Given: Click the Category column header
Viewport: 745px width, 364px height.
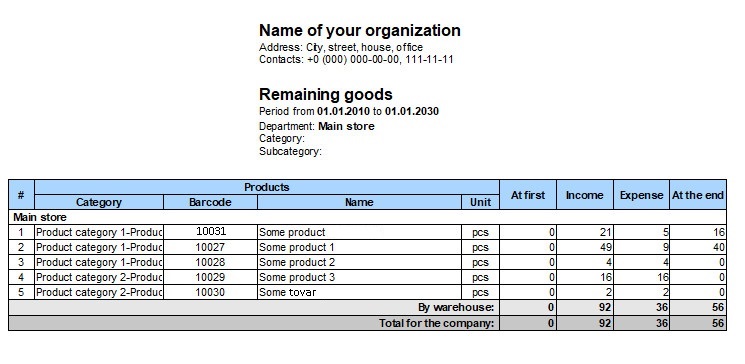Looking at the screenshot, I should tap(99, 202).
